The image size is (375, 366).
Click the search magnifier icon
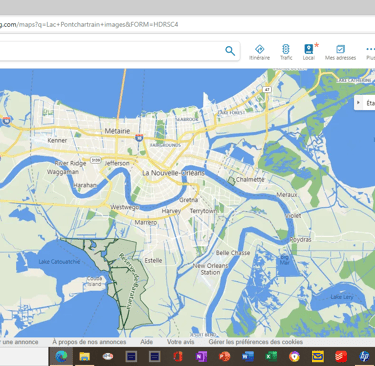tap(230, 51)
